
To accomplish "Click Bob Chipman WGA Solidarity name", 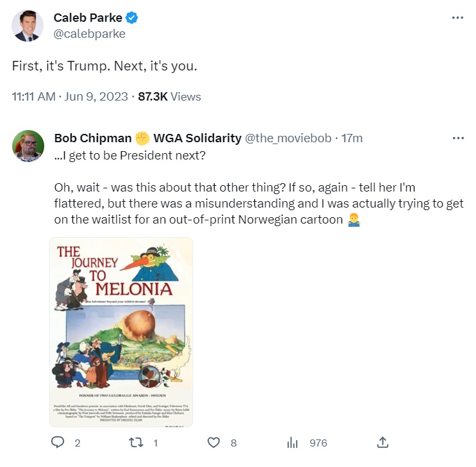I will pyautogui.click(x=147, y=138).
